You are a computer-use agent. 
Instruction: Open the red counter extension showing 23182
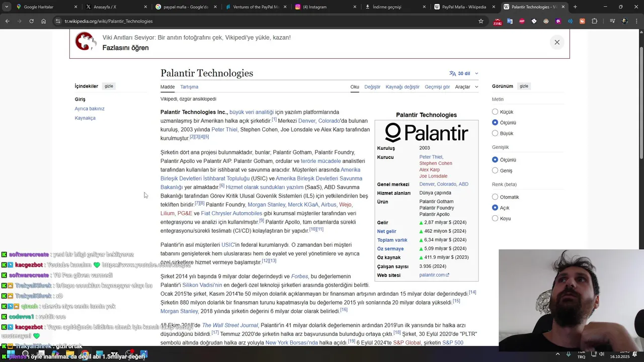(498, 21)
